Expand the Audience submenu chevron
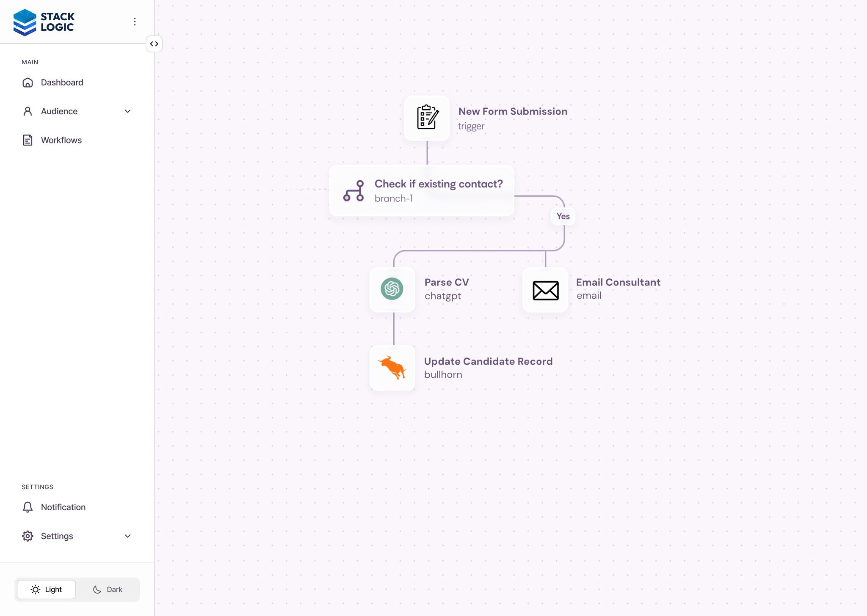Screen dimensions: 867x616 tap(127, 111)
